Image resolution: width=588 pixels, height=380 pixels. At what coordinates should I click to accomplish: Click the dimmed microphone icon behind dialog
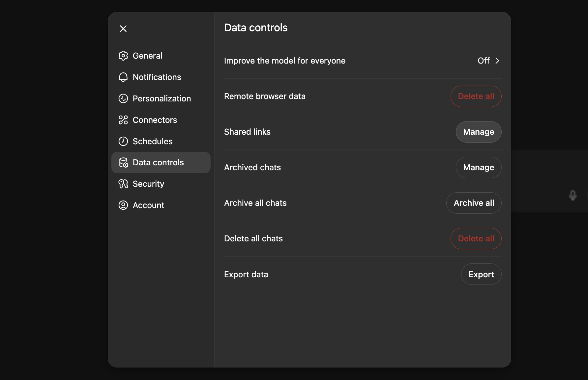(x=573, y=195)
